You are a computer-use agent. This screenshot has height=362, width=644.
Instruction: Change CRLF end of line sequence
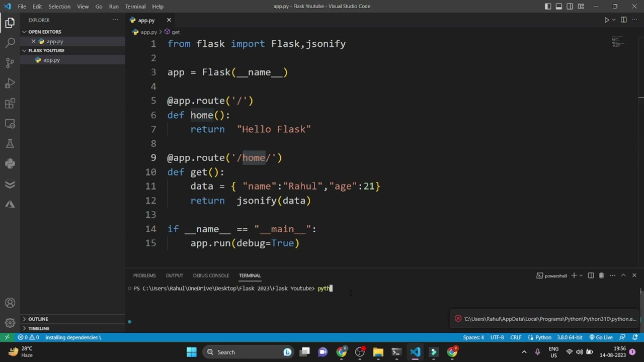coord(516,337)
